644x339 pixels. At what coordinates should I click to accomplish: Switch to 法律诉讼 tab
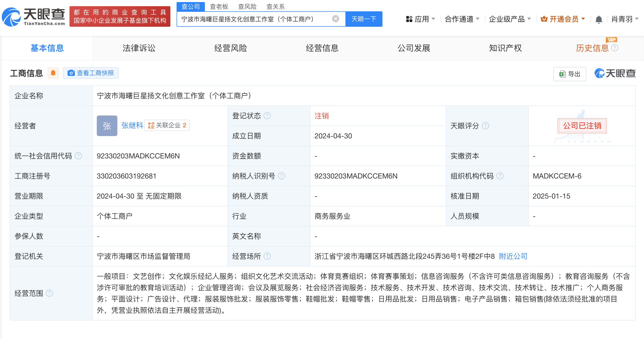(x=139, y=48)
